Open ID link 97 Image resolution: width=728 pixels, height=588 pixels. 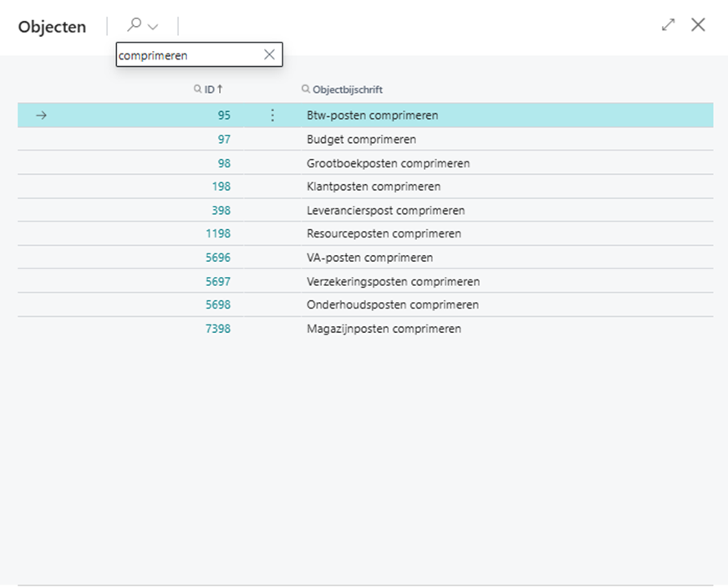click(223, 139)
